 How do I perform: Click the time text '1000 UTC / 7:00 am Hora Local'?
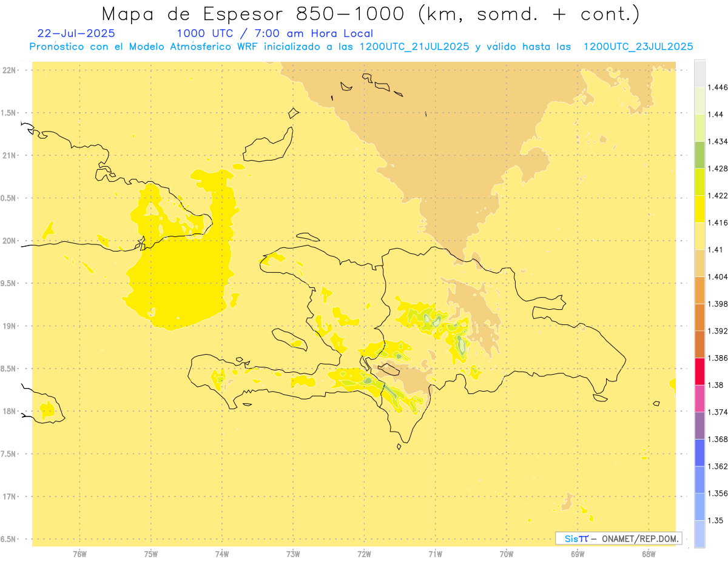[275, 33]
